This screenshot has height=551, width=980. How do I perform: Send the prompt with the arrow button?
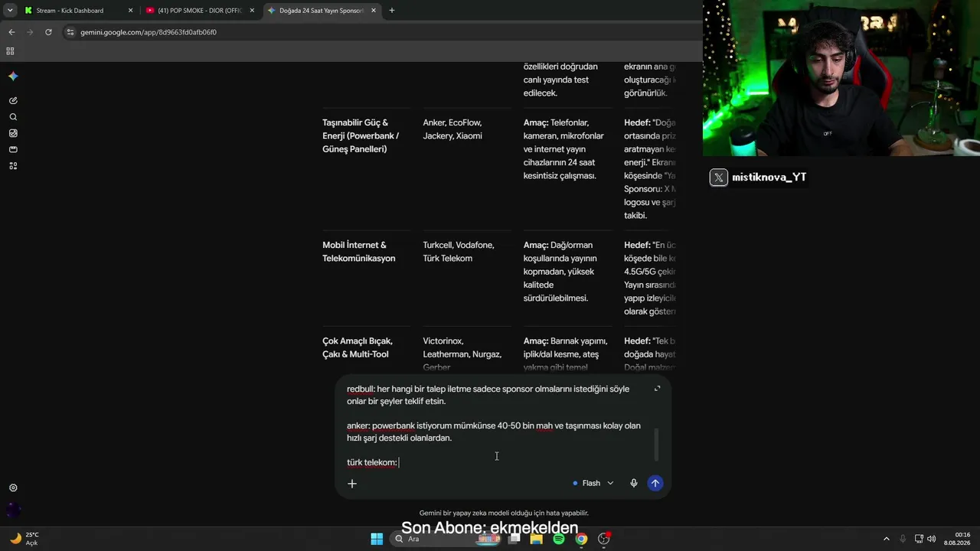click(655, 483)
